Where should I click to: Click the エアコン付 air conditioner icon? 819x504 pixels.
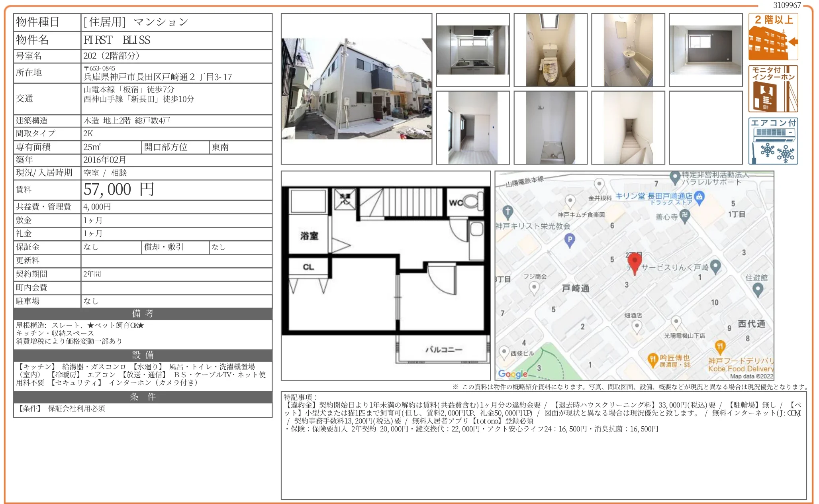pos(773,141)
